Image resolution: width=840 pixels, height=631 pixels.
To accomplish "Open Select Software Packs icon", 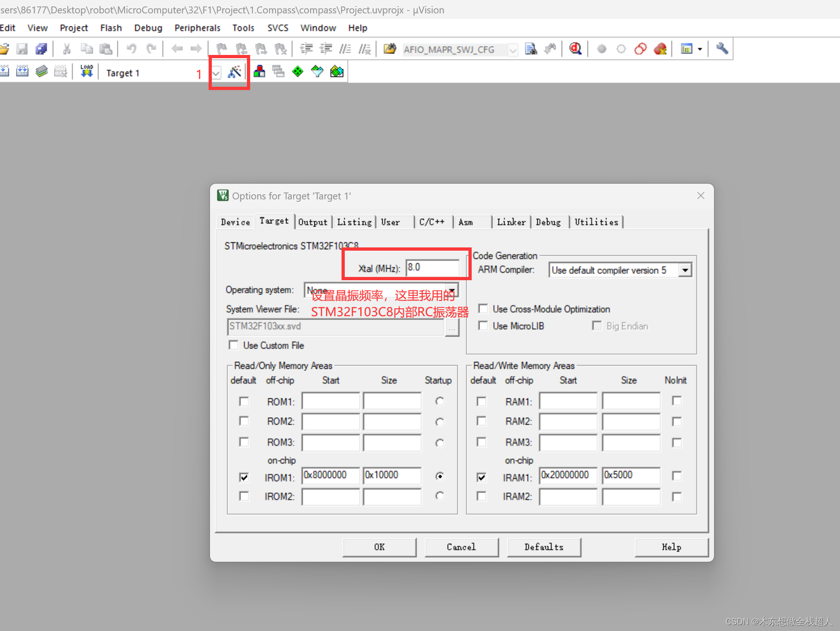I will [317, 71].
